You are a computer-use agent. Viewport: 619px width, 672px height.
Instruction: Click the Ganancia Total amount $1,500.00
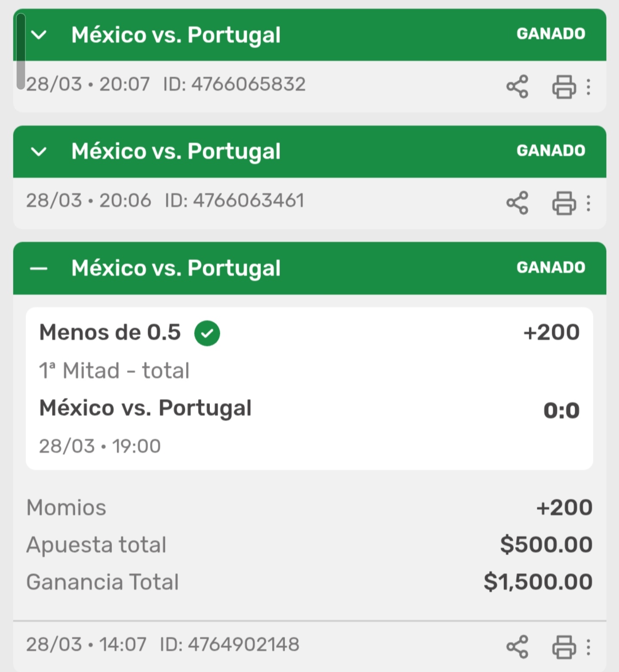(x=538, y=582)
